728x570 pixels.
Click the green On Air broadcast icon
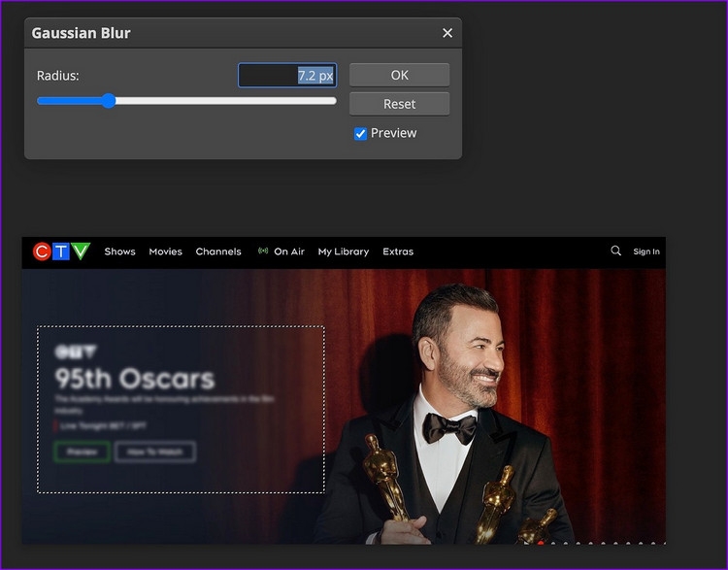tap(263, 251)
